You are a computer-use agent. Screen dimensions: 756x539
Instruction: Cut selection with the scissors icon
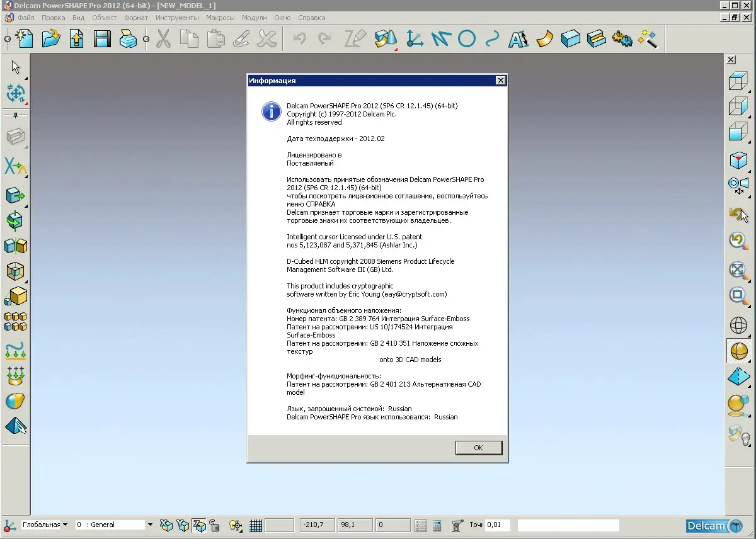point(163,39)
